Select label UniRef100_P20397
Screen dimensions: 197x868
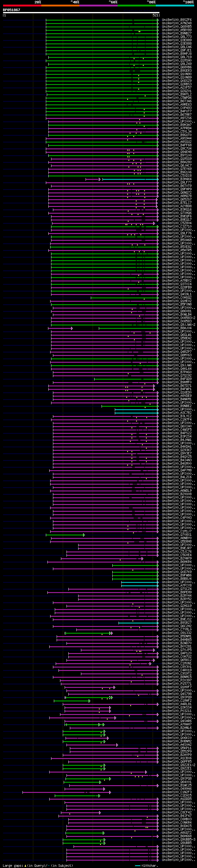[177, 680]
